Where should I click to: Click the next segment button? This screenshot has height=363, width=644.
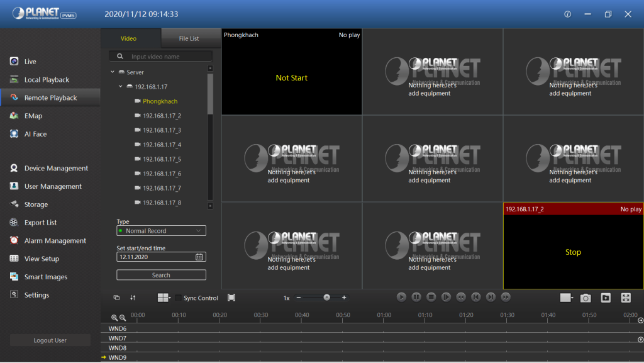(x=491, y=298)
